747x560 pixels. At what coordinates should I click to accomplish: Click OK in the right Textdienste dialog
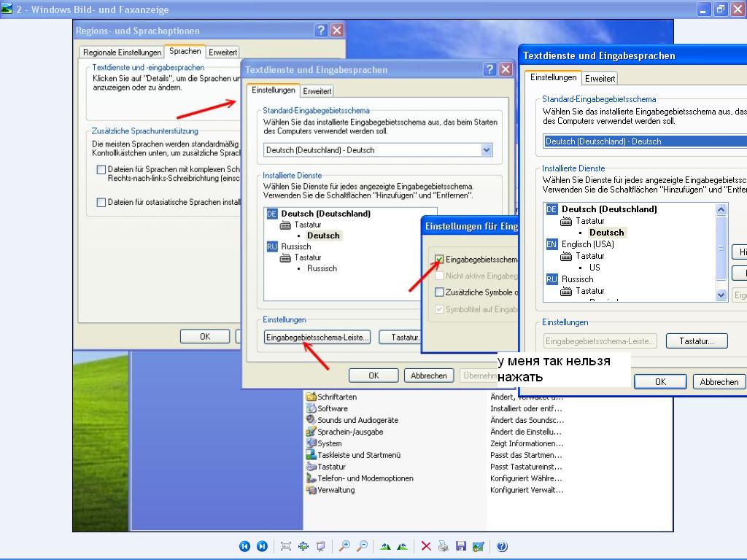coord(660,382)
